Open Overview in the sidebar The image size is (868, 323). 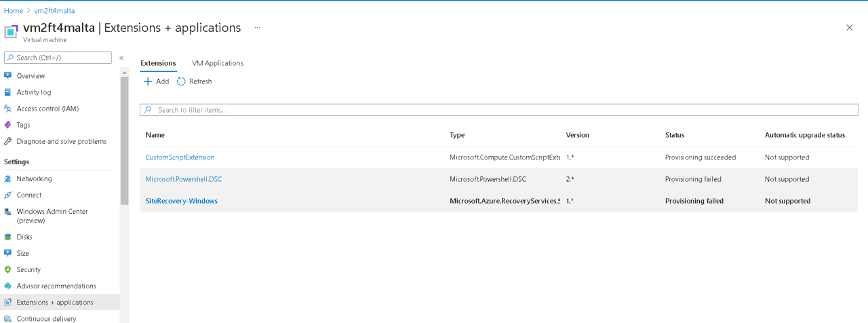tap(31, 76)
